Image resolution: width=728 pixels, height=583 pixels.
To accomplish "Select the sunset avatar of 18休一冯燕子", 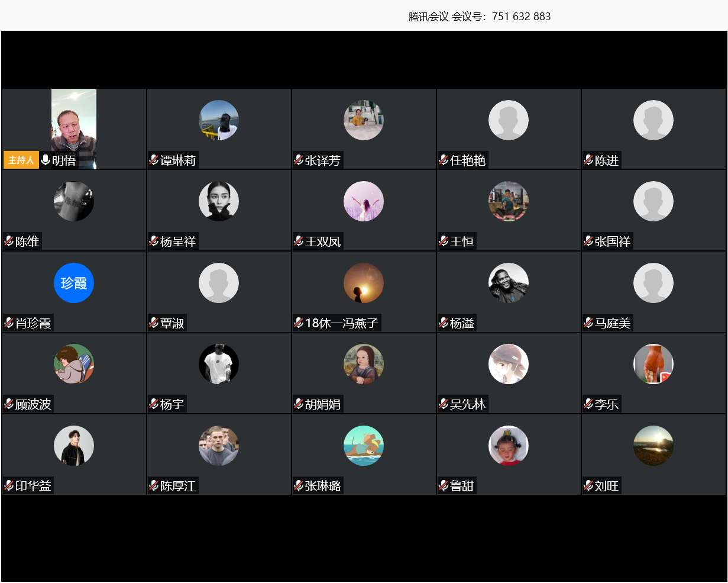I will click(364, 283).
